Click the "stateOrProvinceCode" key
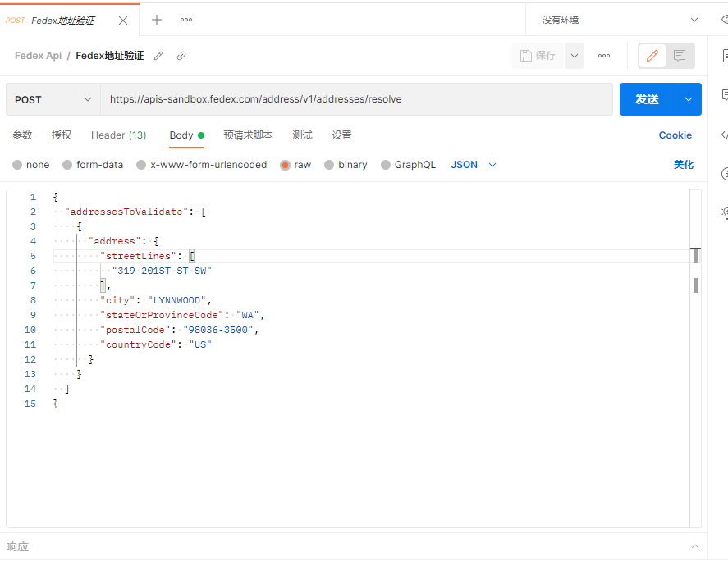 coord(162,315)
